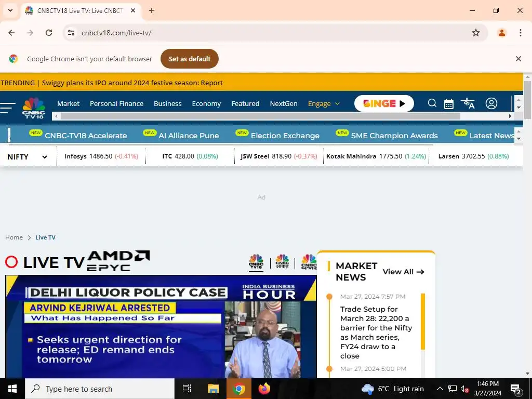532x399 pixels.
Task: Click the live TV red circle icon
Action: pyautogui.click(x=11, y=262)
